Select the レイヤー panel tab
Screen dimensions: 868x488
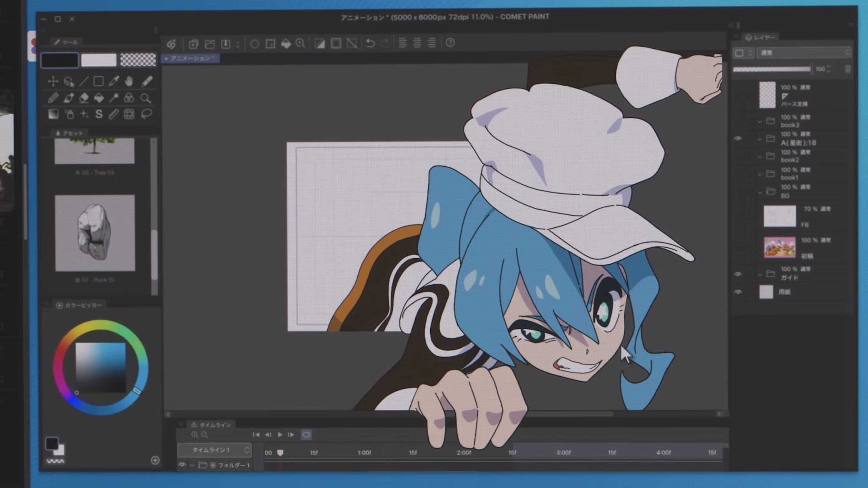coord(761,38)
